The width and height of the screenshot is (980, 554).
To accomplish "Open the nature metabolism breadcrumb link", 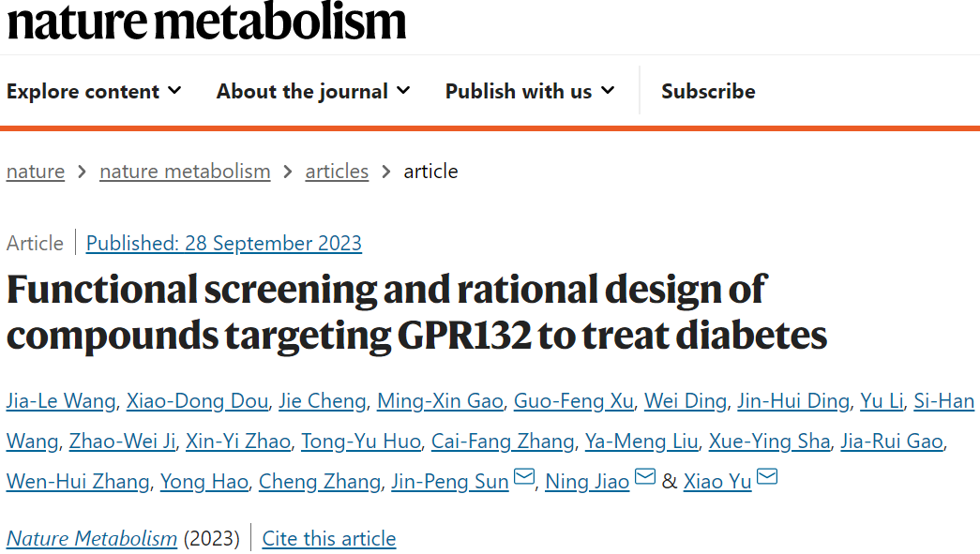I will pos(185,172).
